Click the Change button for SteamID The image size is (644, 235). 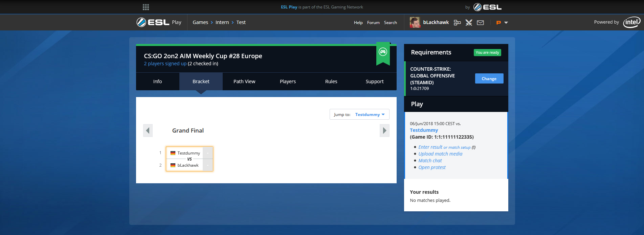coord(489,78)
